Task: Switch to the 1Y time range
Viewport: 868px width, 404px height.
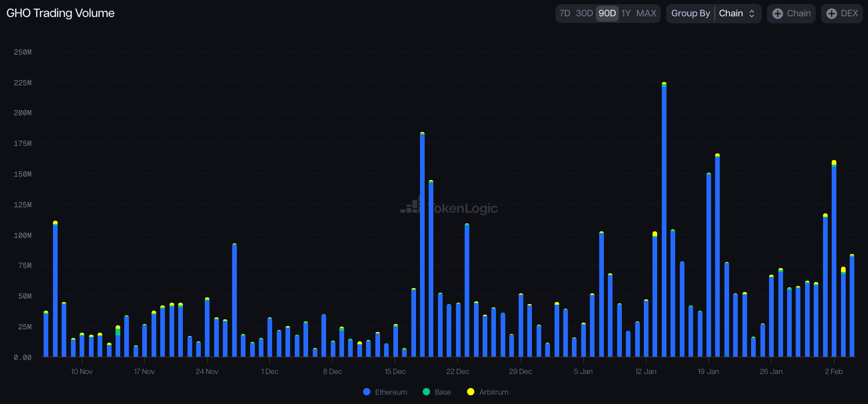Action: click(x=626, y=13)
